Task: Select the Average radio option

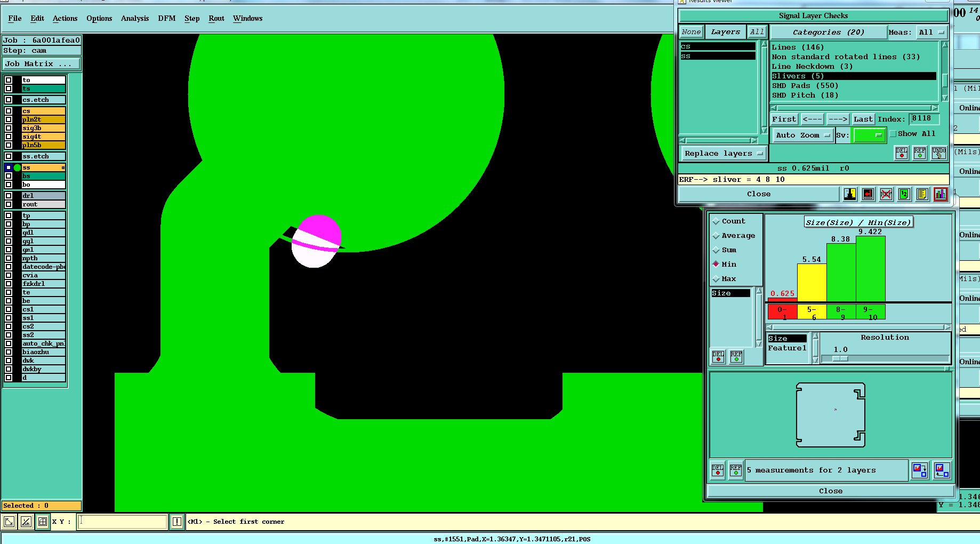Action: click(x=716, y=236)
